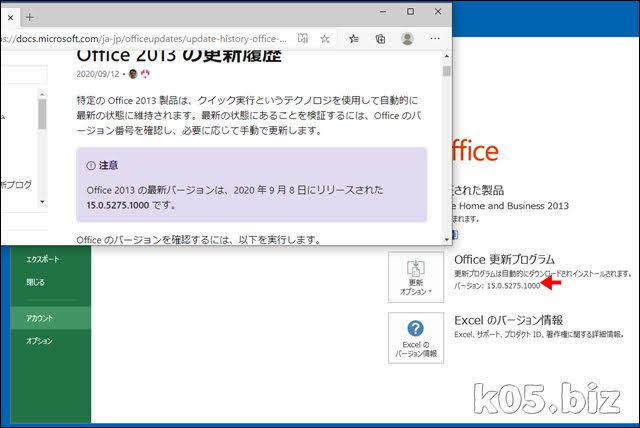Open the favorites list icon

click(354, 39)
